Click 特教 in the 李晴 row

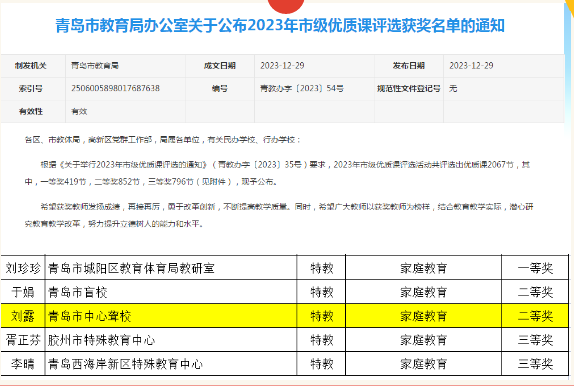(321, 364)
